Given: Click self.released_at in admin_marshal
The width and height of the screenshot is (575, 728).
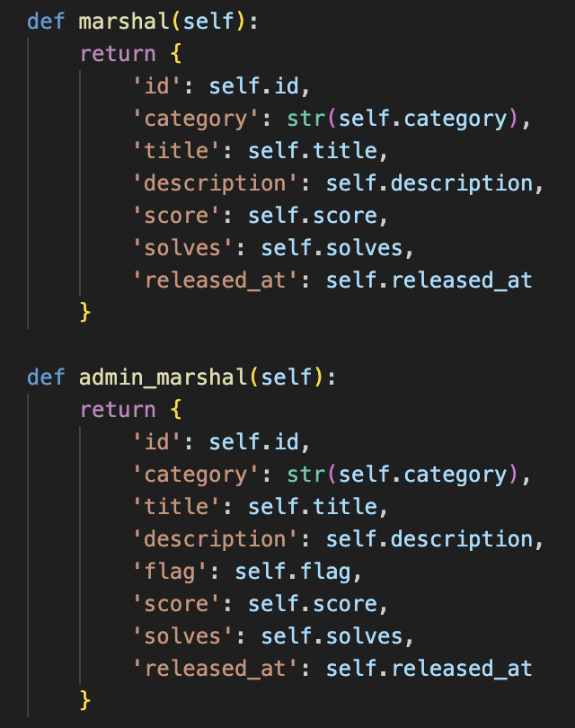Looking at the screenshot, I should (x=429, y=669).
